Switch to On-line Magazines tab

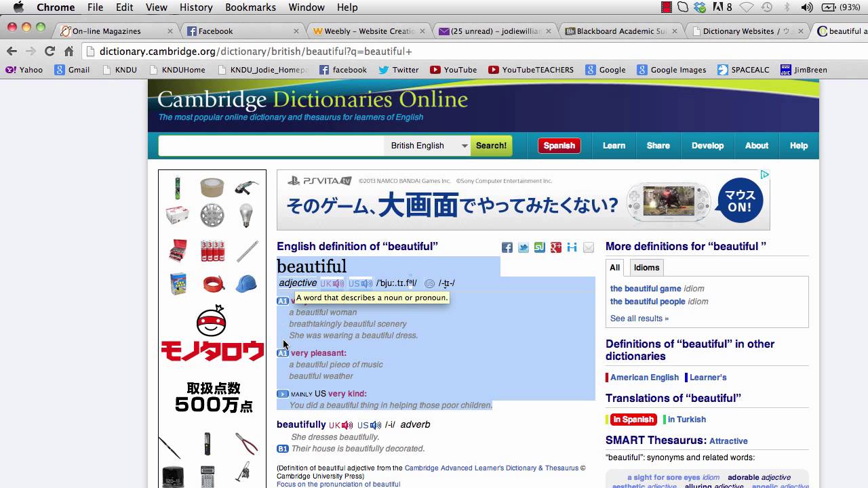(x=117, y=31)
